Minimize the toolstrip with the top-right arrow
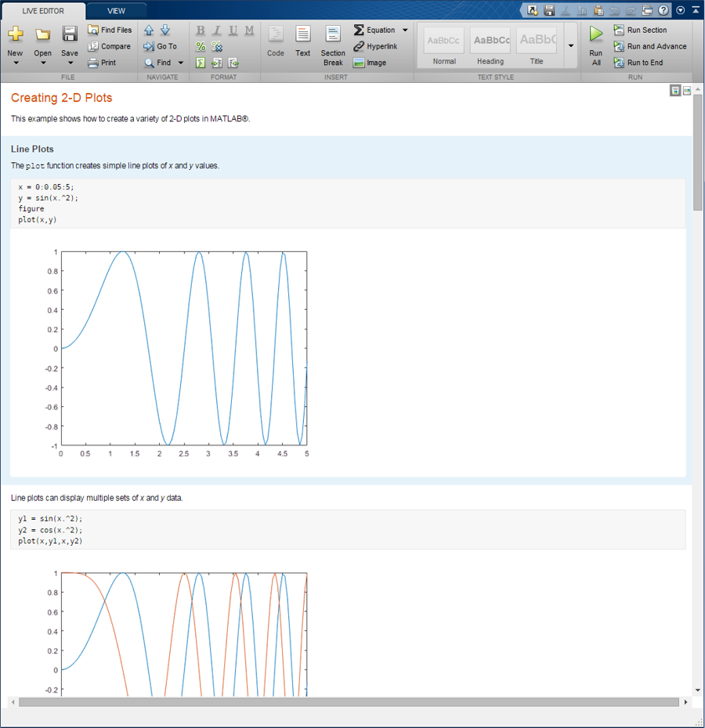705x728 pixels. pos(696,10)
